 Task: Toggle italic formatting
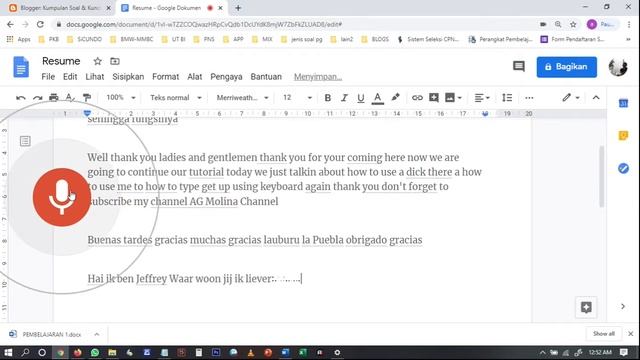click(x=344, y=98)
